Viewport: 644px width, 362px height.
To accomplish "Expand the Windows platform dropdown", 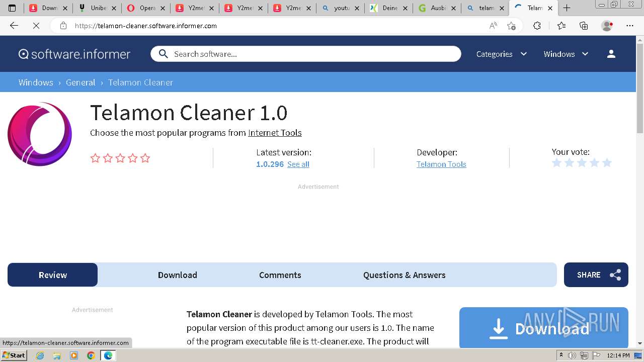I will coord(566,54).
